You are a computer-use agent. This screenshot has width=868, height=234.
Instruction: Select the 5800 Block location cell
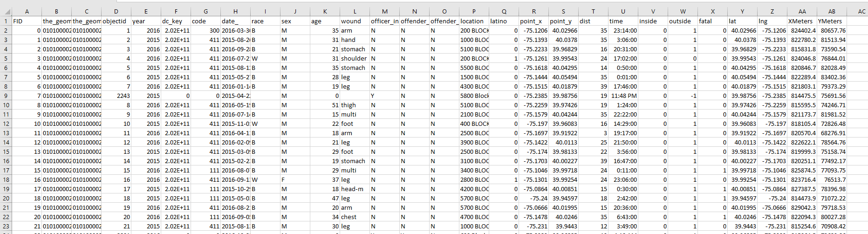tap(474, 96)
